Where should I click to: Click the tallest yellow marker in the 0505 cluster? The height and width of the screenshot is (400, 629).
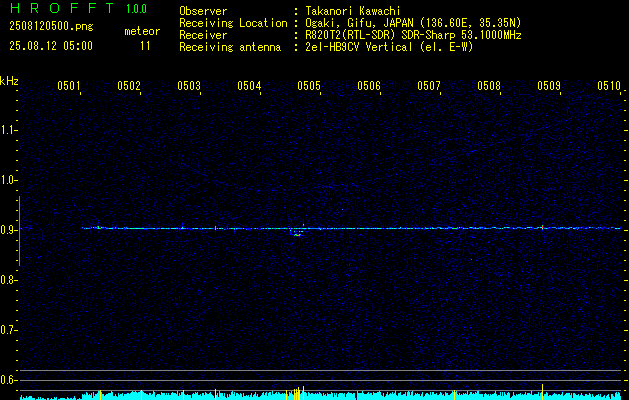click(303, 393)
